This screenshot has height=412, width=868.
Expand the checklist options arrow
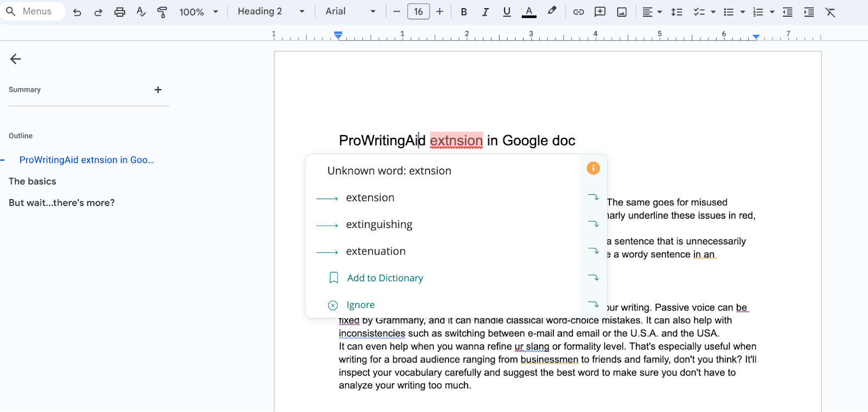(x=713, y=12)
